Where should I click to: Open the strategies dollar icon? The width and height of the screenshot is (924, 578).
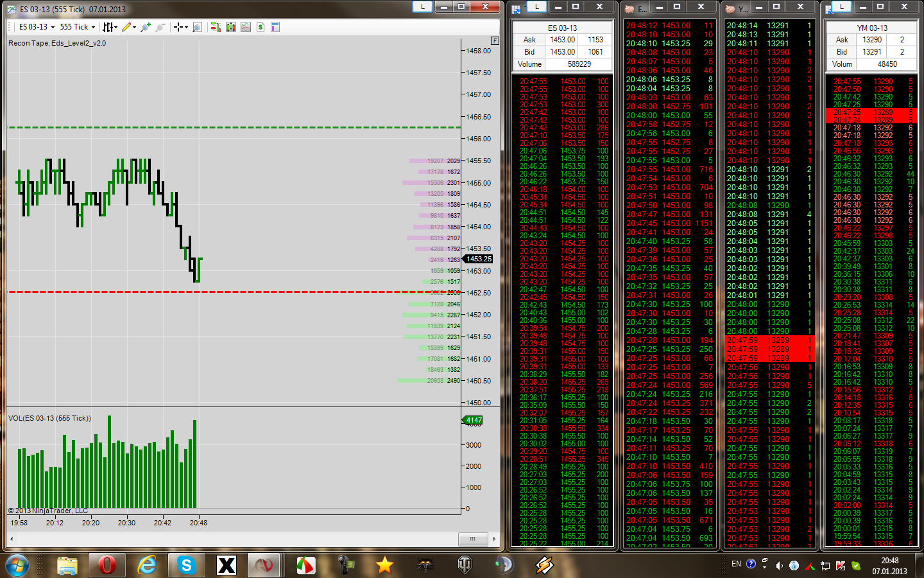click(261, 27)
